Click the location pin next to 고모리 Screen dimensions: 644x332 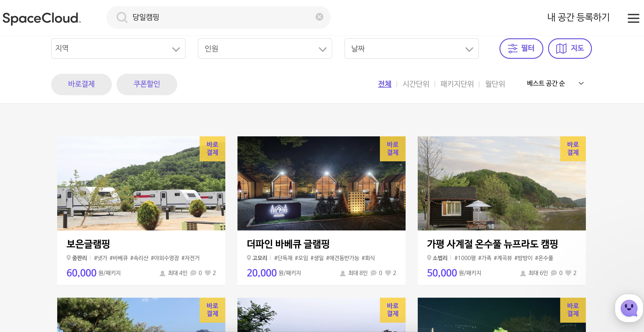tap(249, 258)
